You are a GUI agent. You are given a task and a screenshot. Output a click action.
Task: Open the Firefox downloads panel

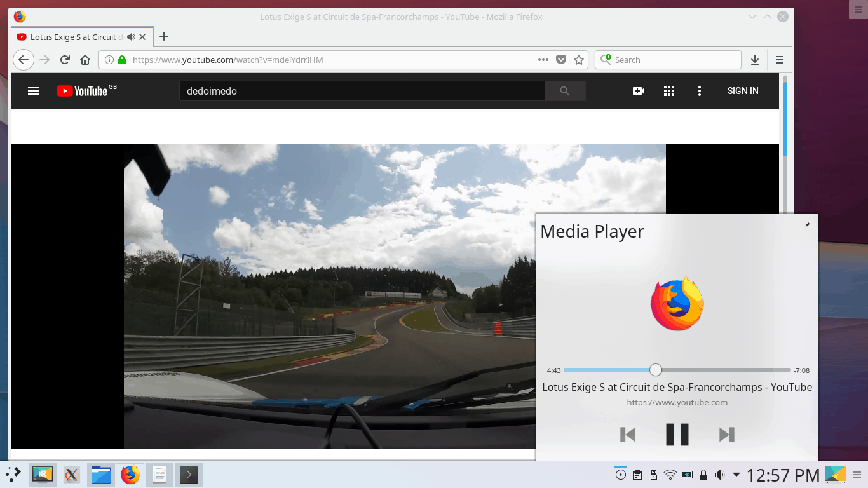click(755, 60)
